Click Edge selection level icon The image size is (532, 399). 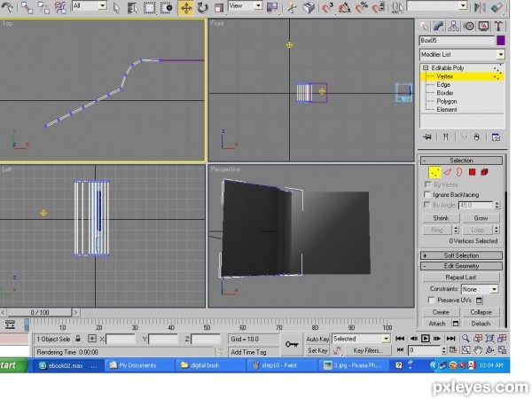(448, 172)
